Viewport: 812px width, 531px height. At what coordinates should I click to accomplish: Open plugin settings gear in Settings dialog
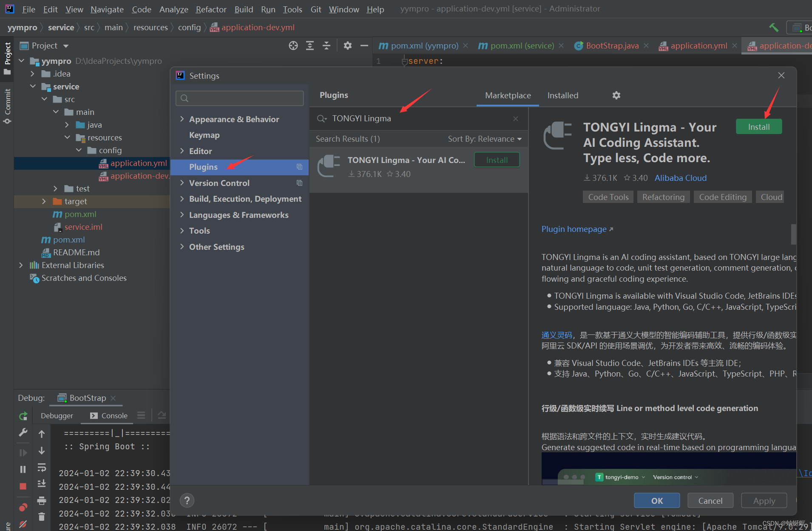pyautogui.click(x=616, y=95)
